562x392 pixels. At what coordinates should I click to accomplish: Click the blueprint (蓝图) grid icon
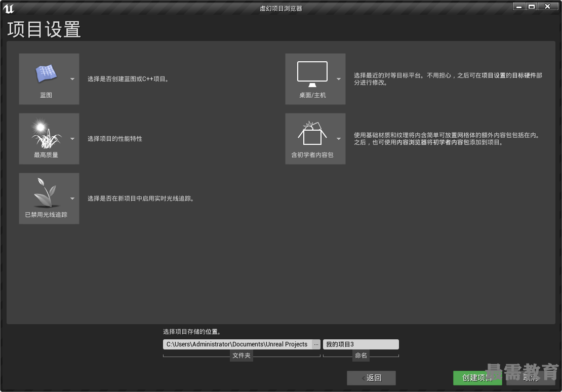tap(46, 73)
